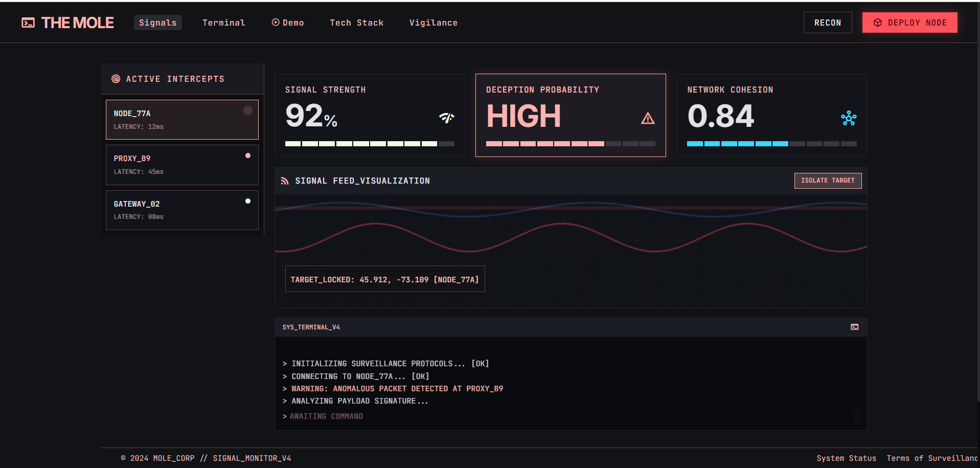The width and height of the screenshot is (980, 468).
Task: Click the network nodes icon in Network Cohesion
Action: pyautogui.click(x=849, y=118)
